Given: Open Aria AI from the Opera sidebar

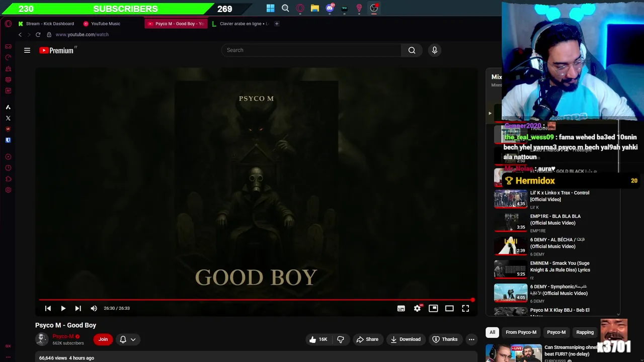Looking at the screenshot, I should point(8,107).
